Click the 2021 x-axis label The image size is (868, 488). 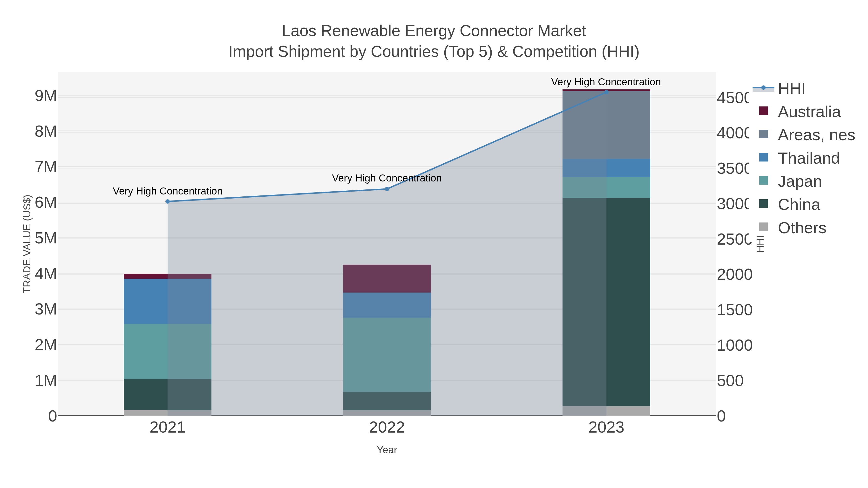pyautogui.click(x=168, y=427)
